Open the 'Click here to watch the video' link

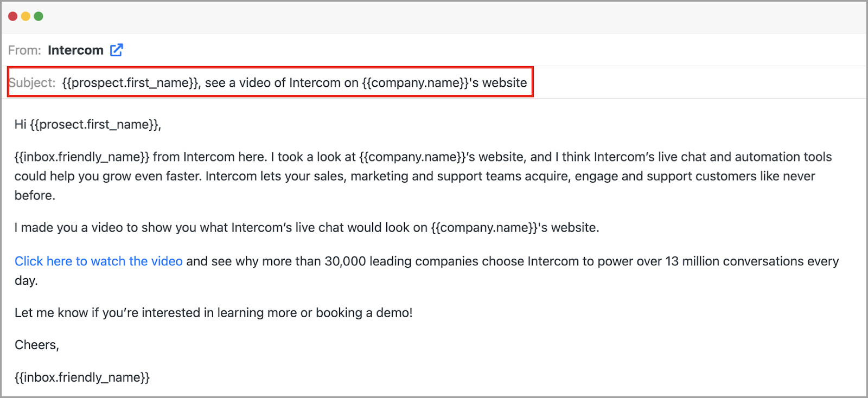99,261
